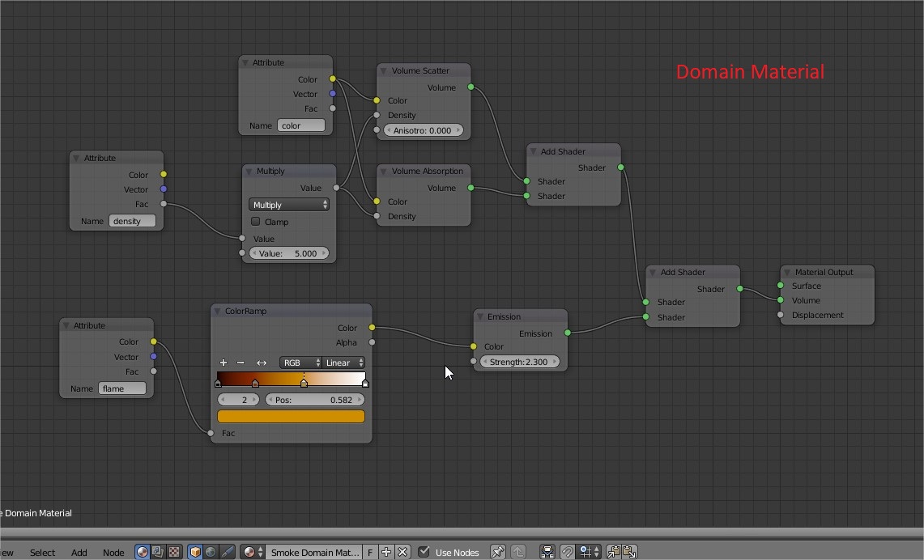Collapse the ColorRamp node triangle
Screen dimensions: 924x560
pyautogui.click(x=217, y=311)
